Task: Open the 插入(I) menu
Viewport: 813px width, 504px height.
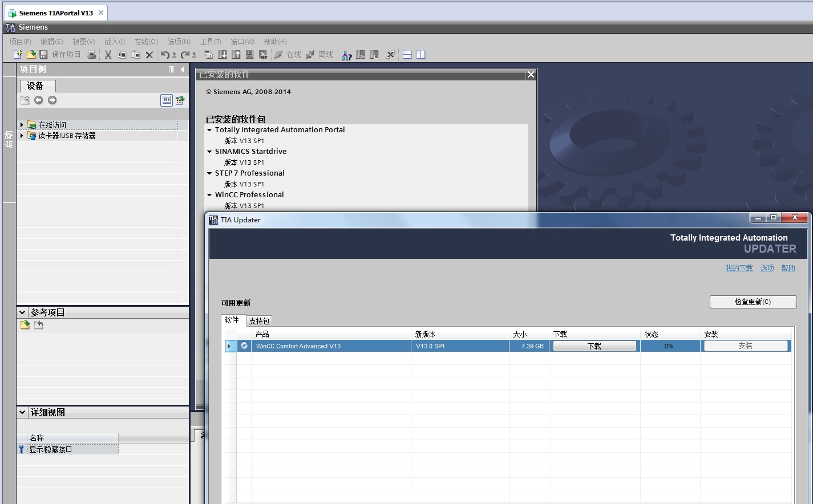Action: (115, 42)
